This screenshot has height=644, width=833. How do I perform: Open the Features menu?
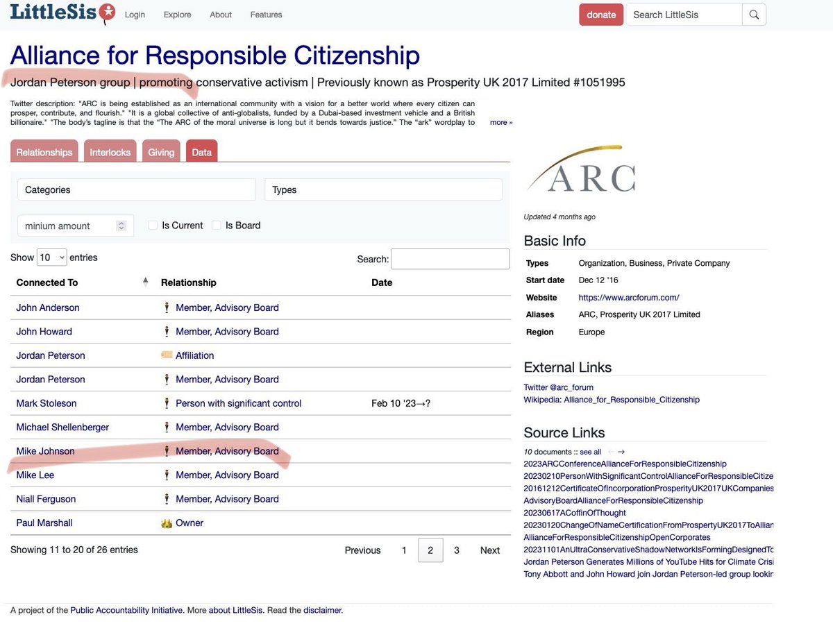coord(267,15)
